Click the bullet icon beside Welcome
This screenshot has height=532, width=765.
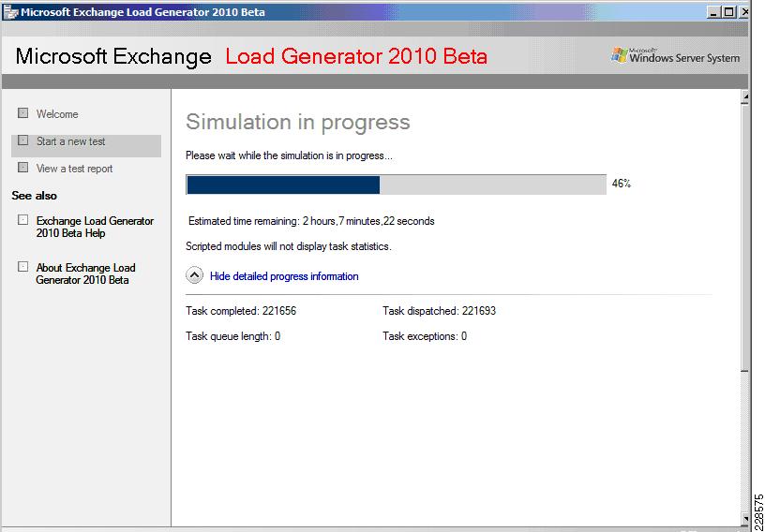pos(22,113)
